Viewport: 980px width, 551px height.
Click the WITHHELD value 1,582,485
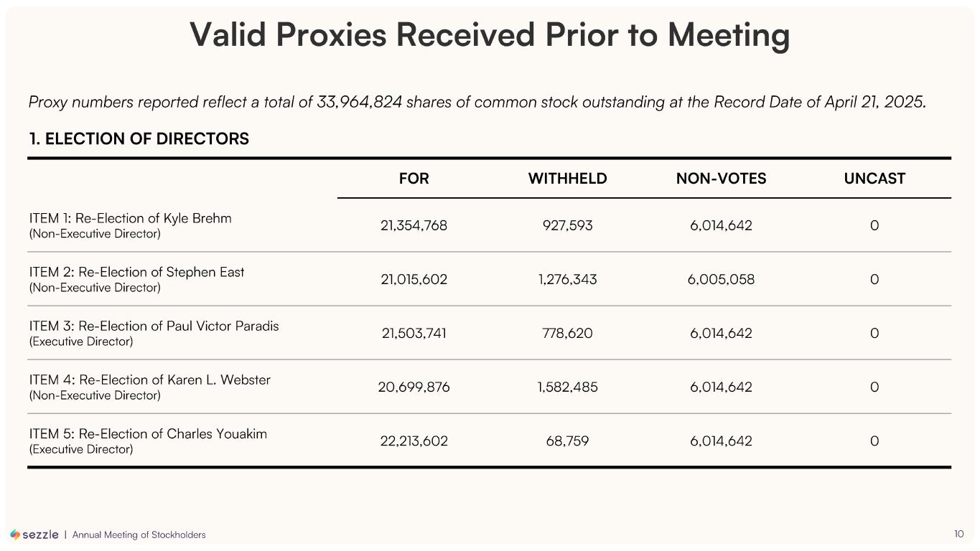[x=567, y=387]
